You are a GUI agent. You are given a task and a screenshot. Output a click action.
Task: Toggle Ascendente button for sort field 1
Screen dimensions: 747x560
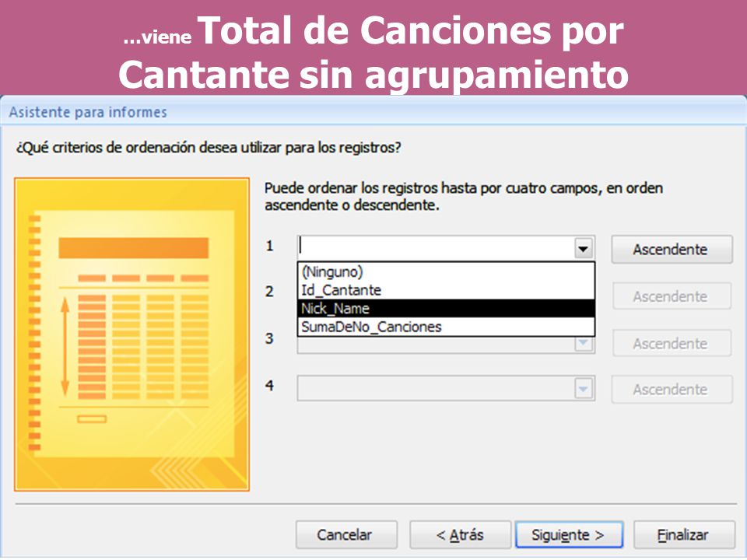coord(672,249)
